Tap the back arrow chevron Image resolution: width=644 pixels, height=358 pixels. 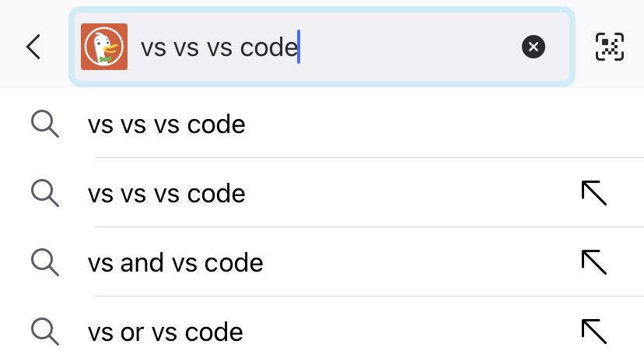pyautogui.click(x=33, y=47)
